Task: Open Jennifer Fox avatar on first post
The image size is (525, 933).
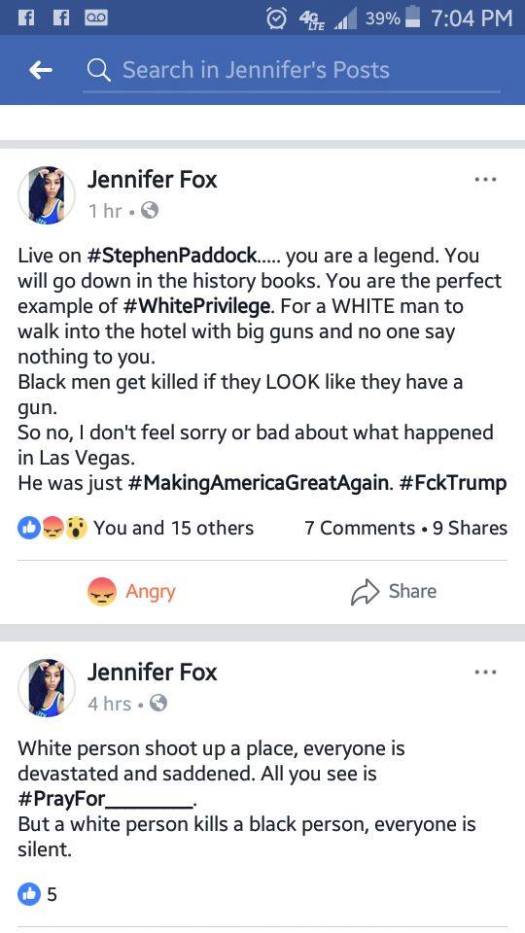Action: (47, 195)
